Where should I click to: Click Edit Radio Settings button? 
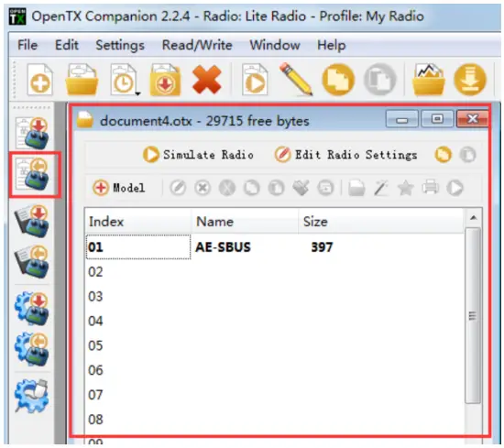tap(345, 155)
